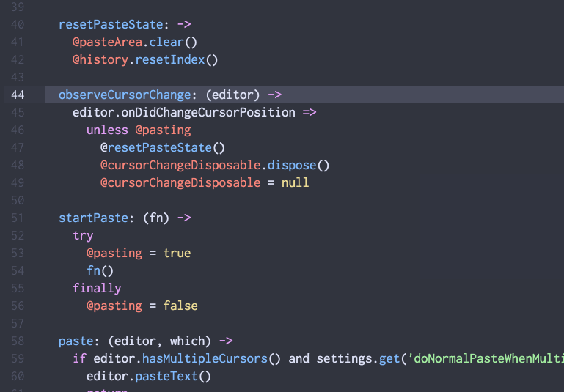The image size is (564, 392).
Task: Click the finally keyword
Action: [x=97, y=289]
